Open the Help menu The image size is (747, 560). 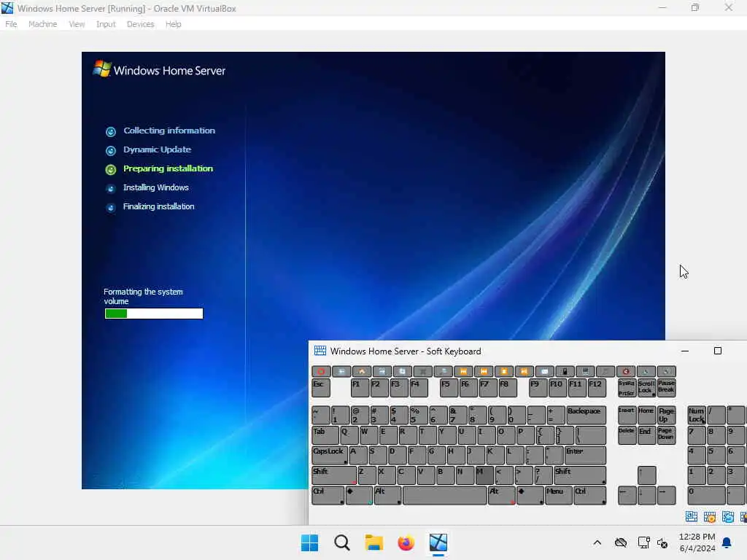pyautogui.click(x=174, y=24)
